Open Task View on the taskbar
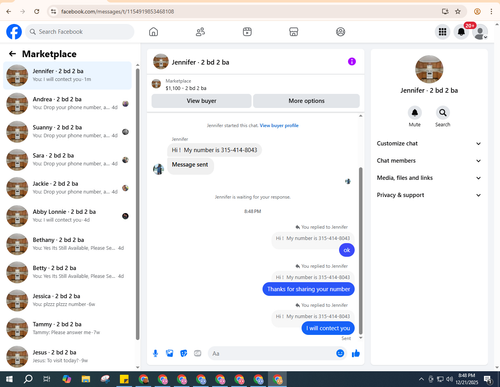This screenshot has height=387, width=500. (x=47, y=379)
